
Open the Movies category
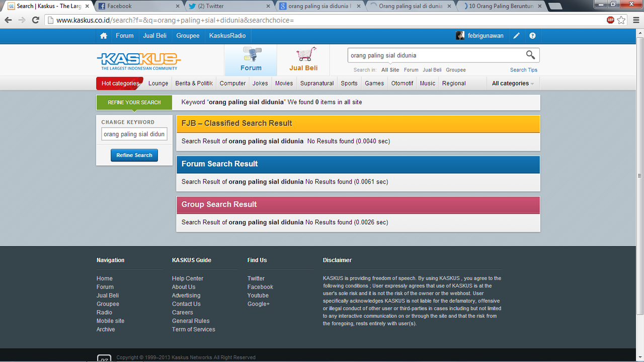tap(284, 83)
